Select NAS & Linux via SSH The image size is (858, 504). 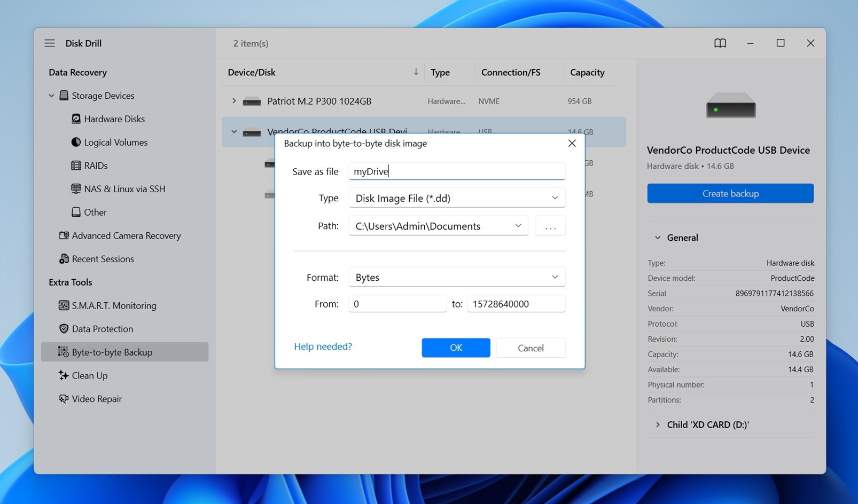coord(124,189)
